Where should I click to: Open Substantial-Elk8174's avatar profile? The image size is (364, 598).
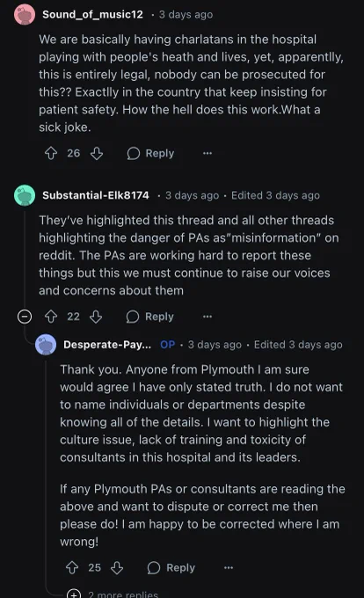(x=25, y=195)
